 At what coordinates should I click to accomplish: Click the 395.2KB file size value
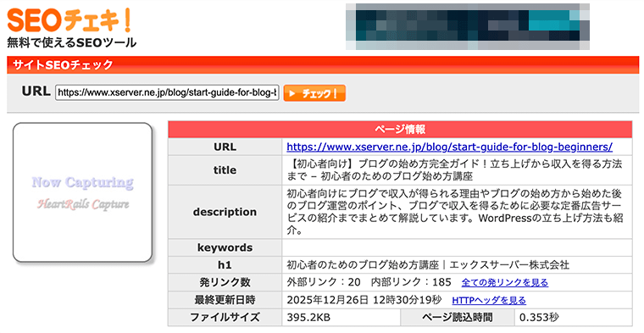pos(308,318)
